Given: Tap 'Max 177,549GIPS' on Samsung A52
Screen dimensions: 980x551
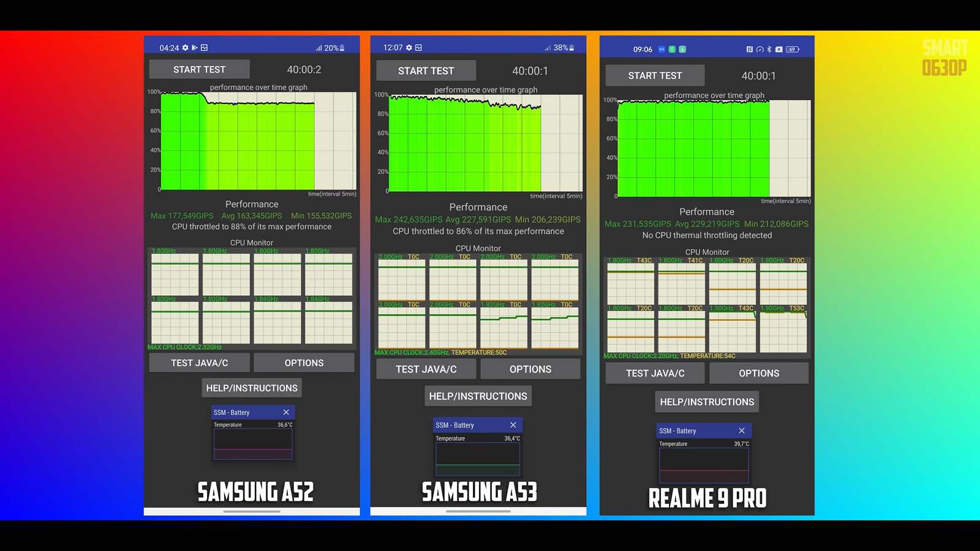Looking at the screenshot, I should click(182, 216).
